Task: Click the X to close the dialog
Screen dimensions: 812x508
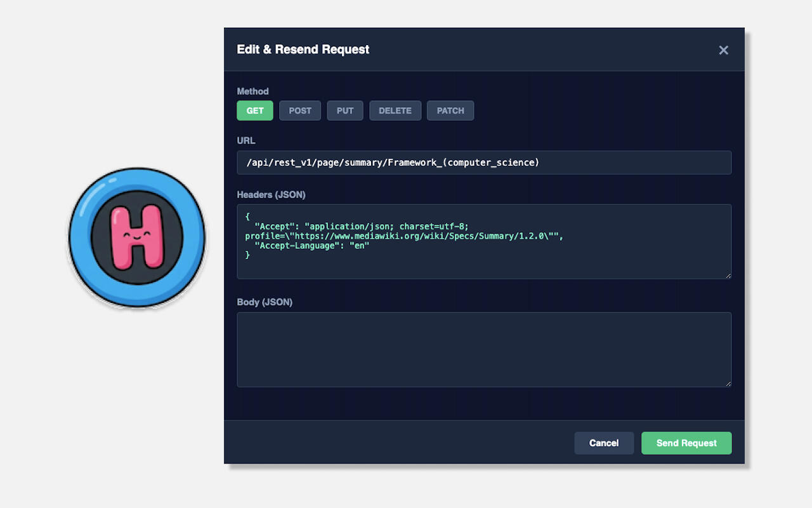Action: click(723, 50)
